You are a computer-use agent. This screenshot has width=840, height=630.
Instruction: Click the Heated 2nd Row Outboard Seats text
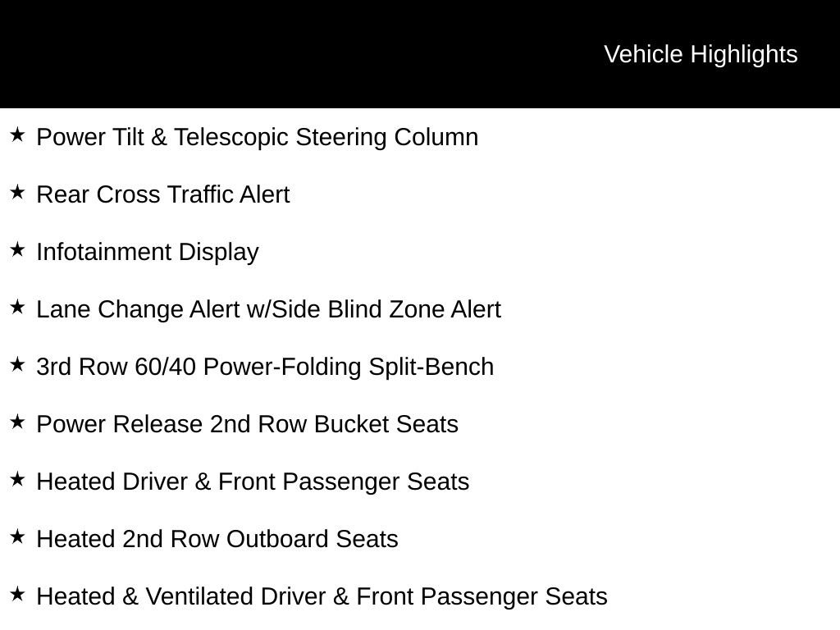point(217,539)
